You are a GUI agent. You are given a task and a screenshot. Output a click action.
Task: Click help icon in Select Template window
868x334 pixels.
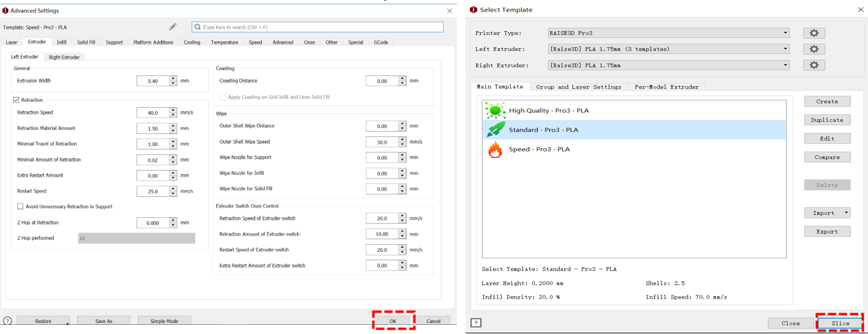point(476,323)
